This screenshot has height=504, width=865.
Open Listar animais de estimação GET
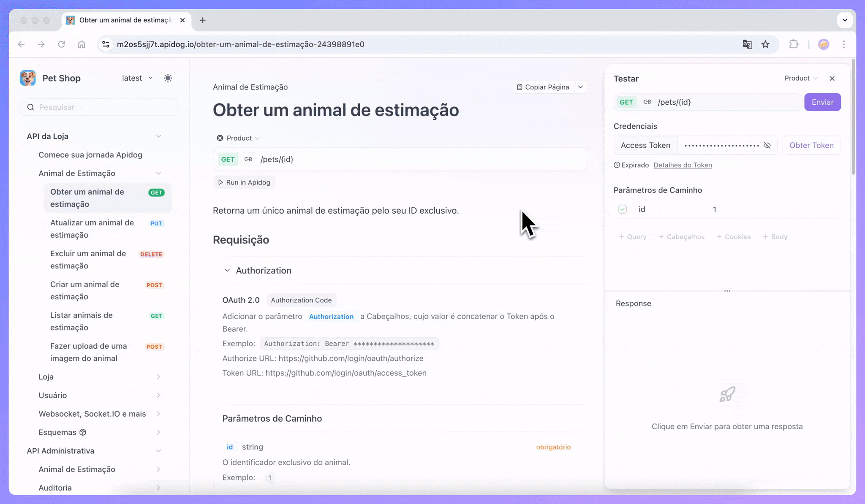click(x=108, y=321)
